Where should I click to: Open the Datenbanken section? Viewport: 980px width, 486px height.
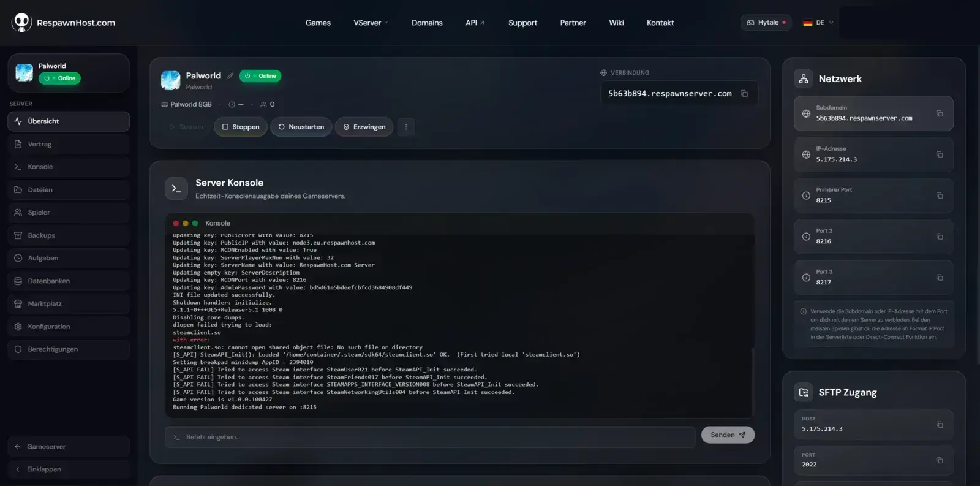[x=69, y=281]
